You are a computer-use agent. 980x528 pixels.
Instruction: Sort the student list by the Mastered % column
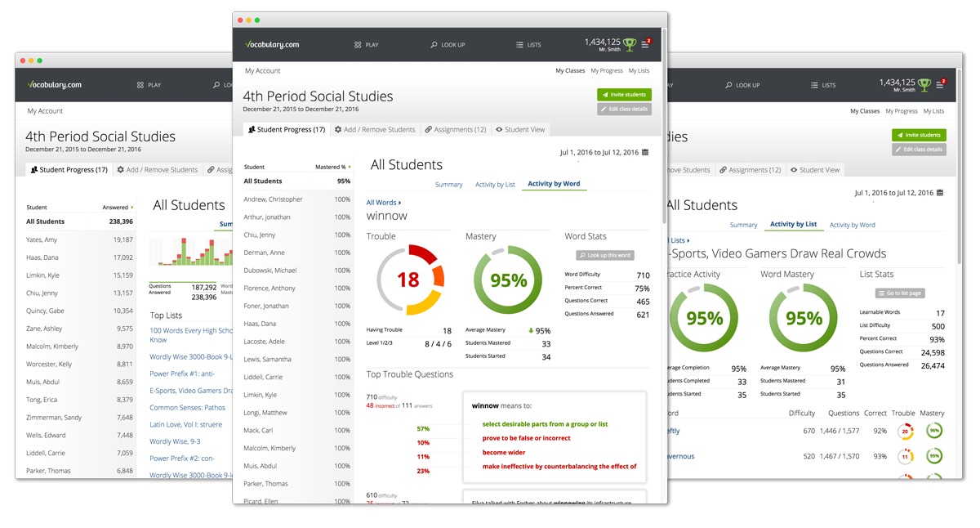[332, 167]
